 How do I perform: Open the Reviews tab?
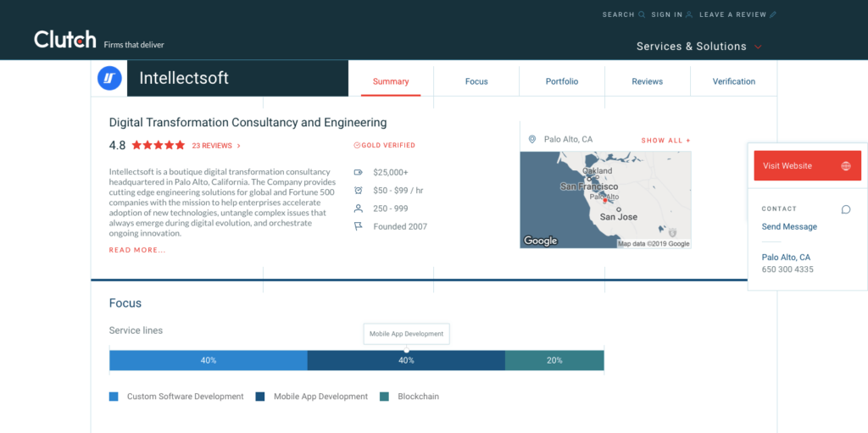pyautogui.click(x=647, y=81)
